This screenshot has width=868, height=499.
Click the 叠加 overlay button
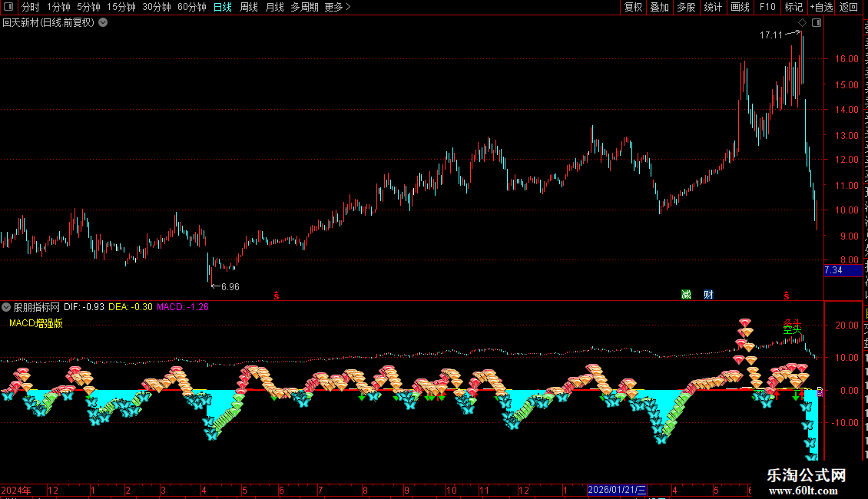pyautogui.click(x=660, y=7)
